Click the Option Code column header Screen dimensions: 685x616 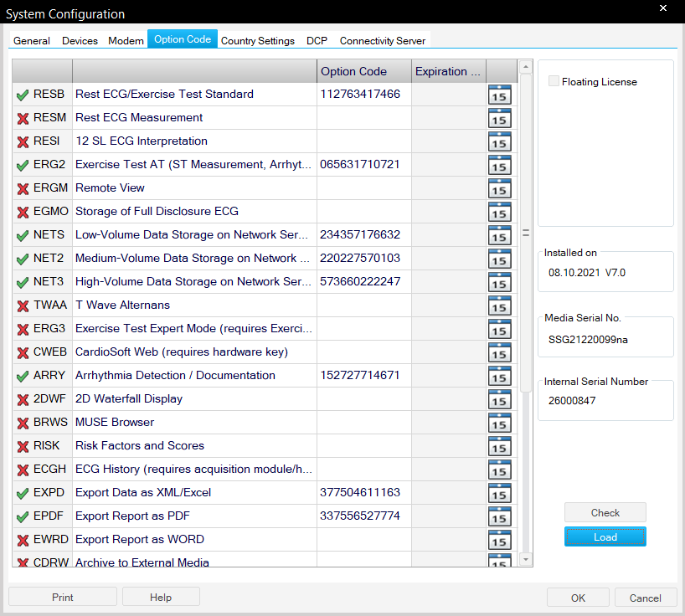point(364,71)
